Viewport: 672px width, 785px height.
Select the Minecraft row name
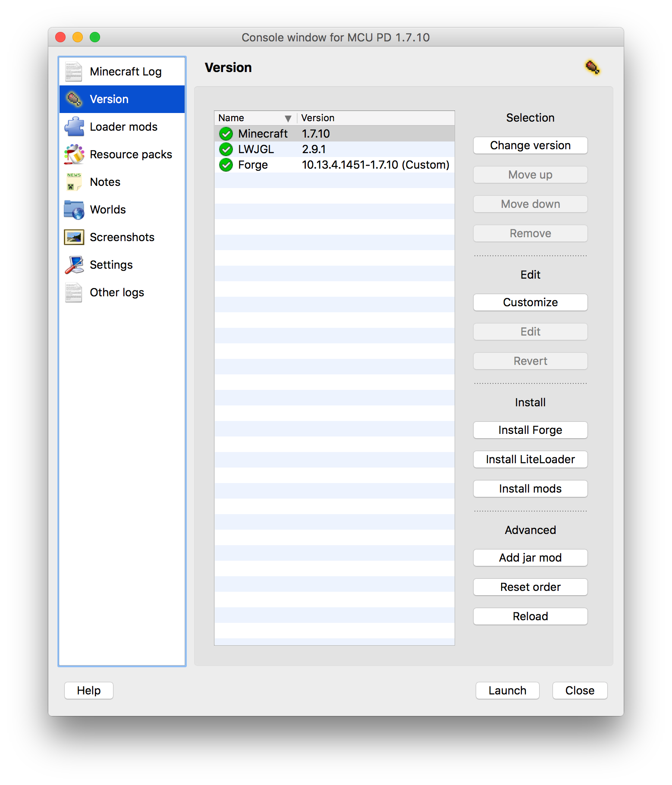point(263,134)
